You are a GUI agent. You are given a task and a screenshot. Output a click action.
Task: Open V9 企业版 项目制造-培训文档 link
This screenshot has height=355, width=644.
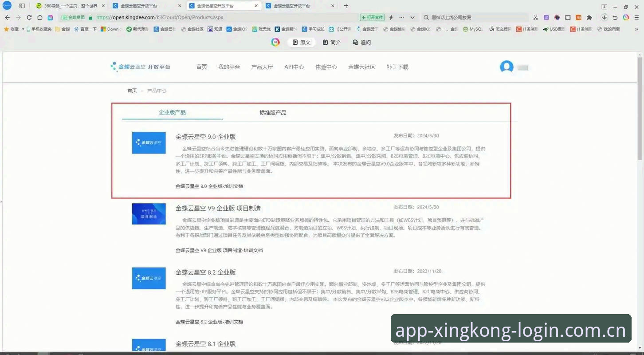coord(219,250)
